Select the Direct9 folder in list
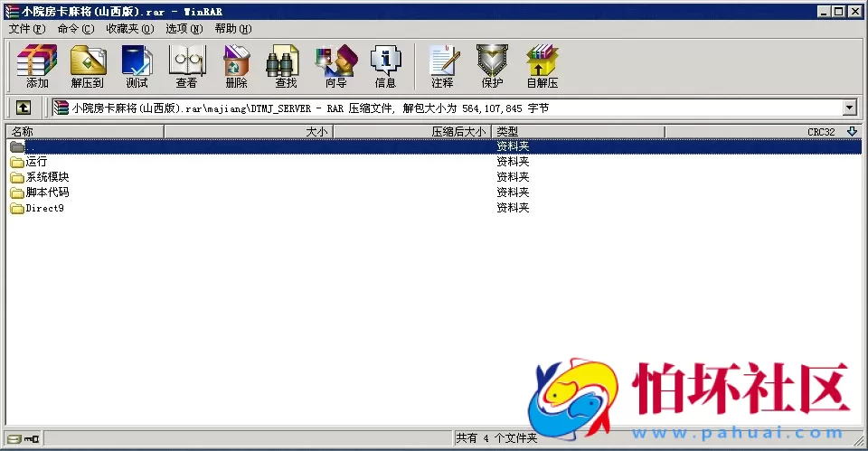The image size is (868, 451). tap(44, 208)
